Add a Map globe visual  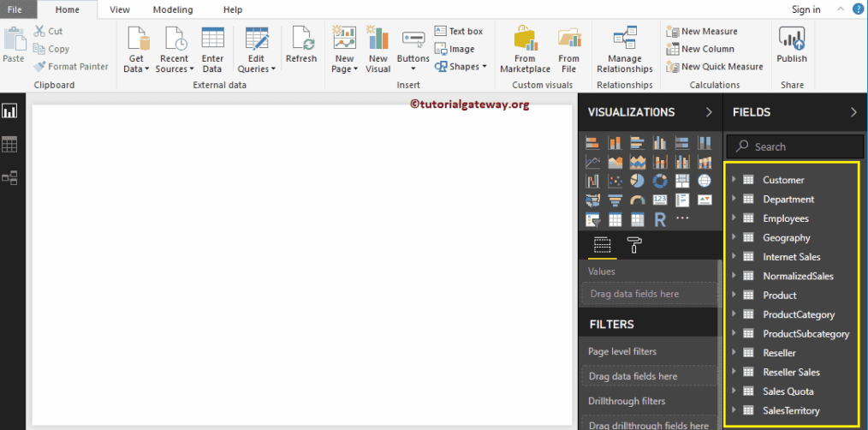[705, 181]
